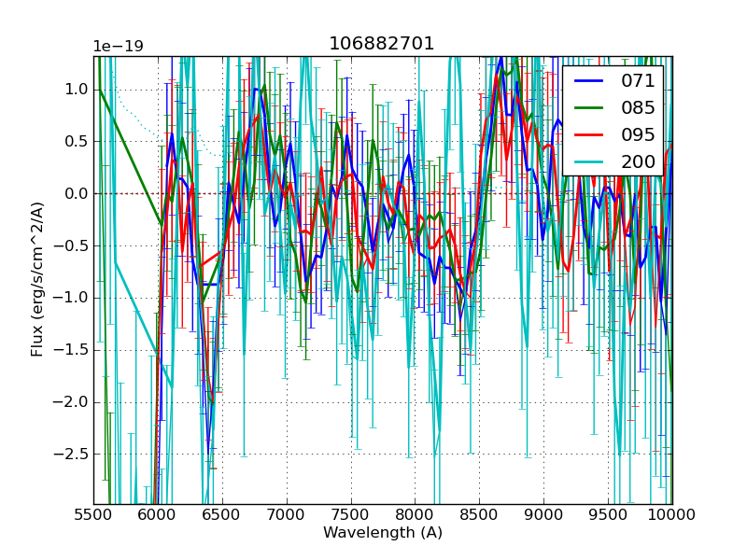The width and height of the screenshot is (747, 560).
Task: Click the −2.5 y-axis tick label
Action: (71, 455)
